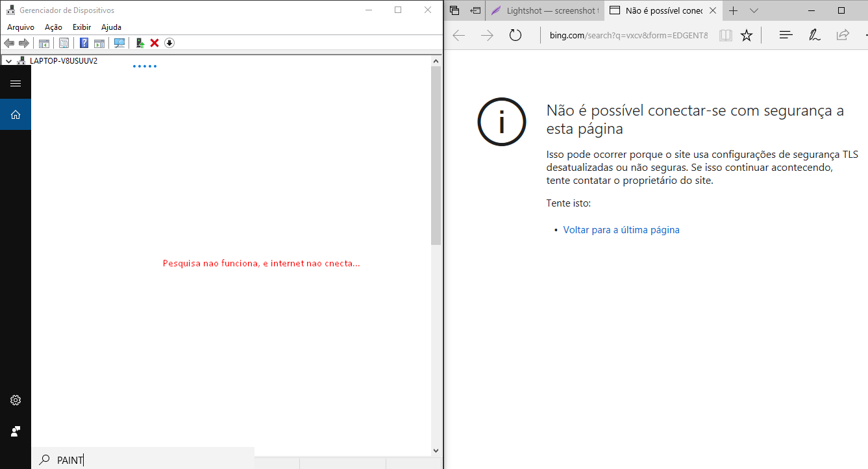
Task: Open the hamburger menu in Start panel
Action: click(x=16, y=83)
